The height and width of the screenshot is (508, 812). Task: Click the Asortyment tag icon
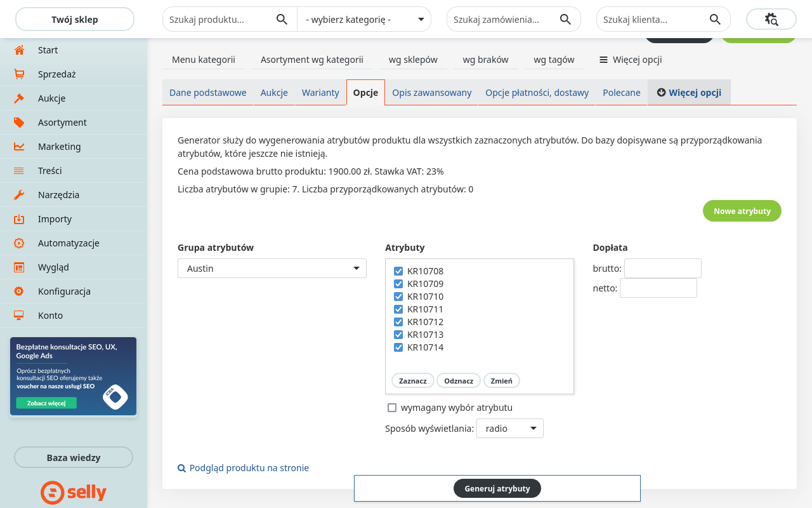[19, 123]
